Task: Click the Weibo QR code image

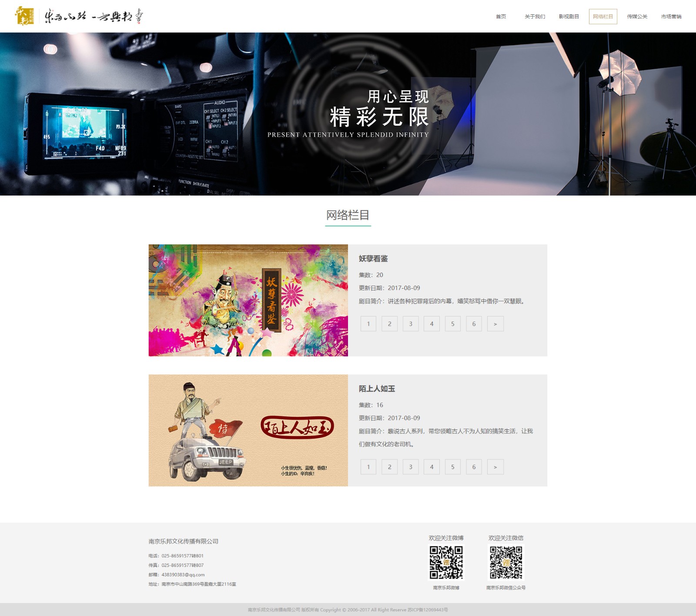Action: (x=446, y=563)
